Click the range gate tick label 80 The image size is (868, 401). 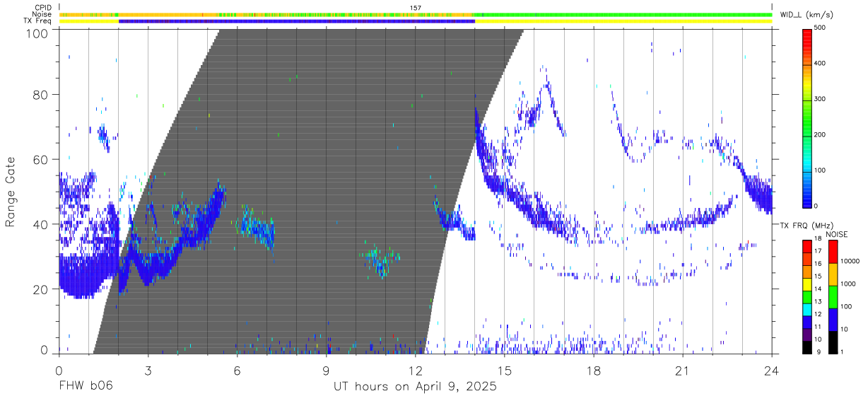coord(41,94)
